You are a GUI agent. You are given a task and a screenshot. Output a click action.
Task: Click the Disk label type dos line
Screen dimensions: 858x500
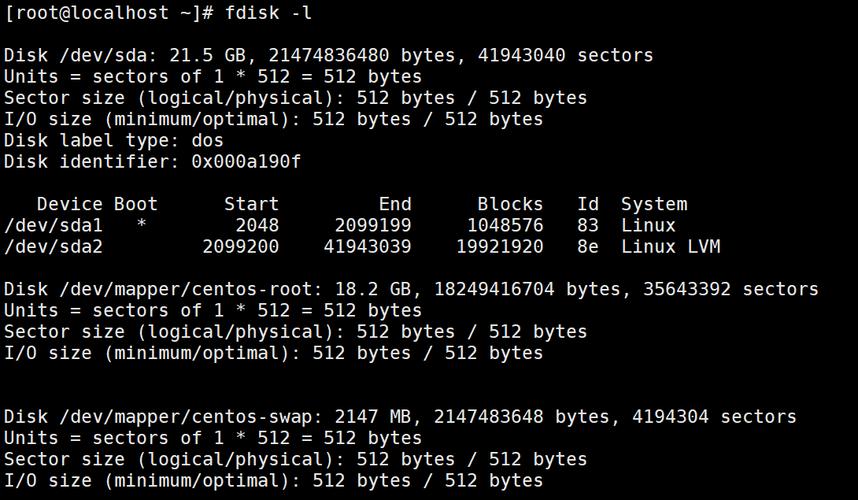(114, 141)
